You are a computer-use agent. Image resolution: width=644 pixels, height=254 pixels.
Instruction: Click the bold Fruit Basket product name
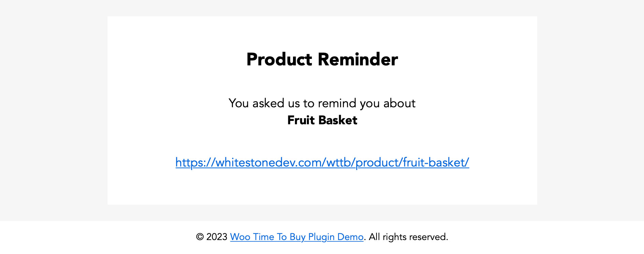[322, 120]
